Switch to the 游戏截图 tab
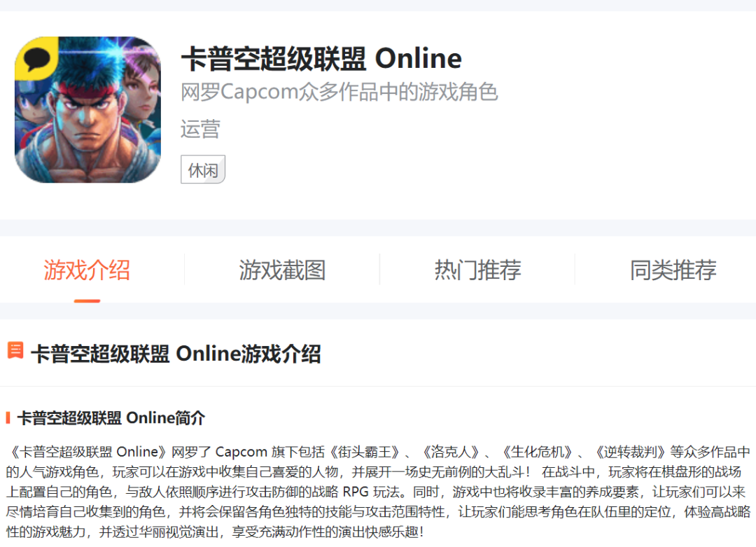756x547 pixels. [x=281, y=270]
